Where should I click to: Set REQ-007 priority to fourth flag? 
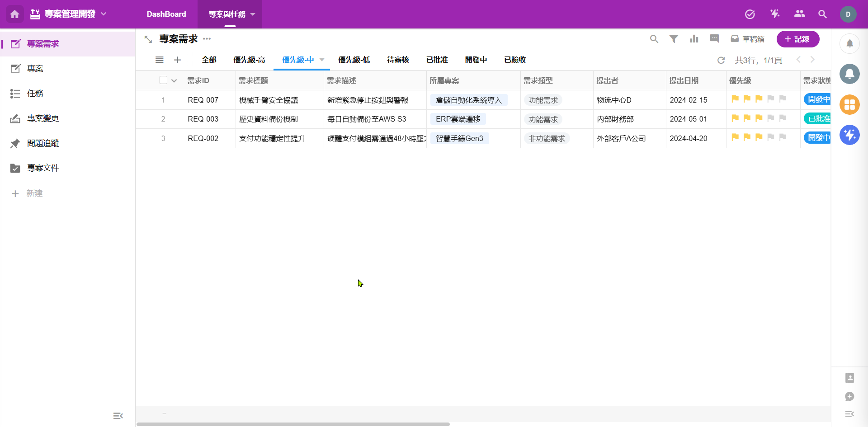[x=771, y=99]
